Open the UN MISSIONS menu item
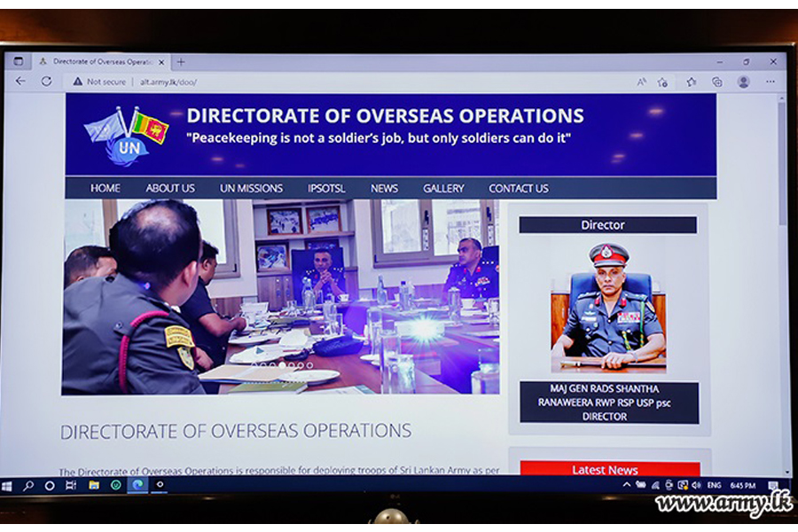The width and height of the screenshot is (798, 532). pos(251,188)
